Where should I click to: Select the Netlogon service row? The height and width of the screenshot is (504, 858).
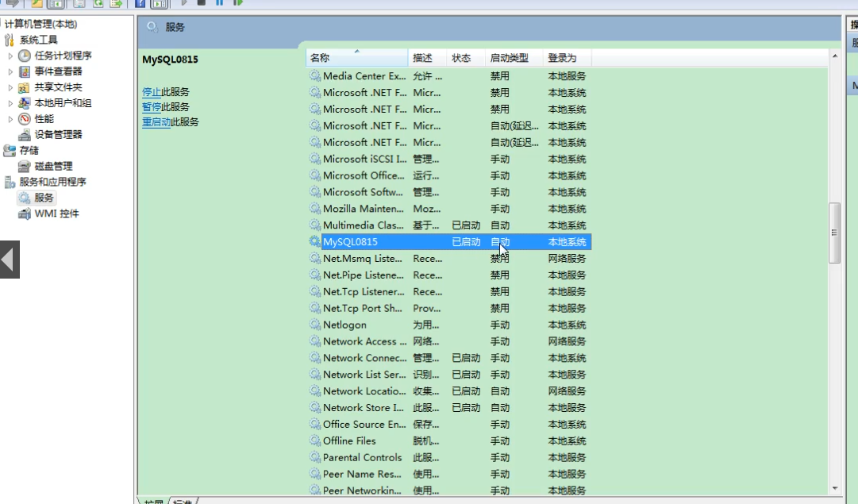(x=344, y=325)
